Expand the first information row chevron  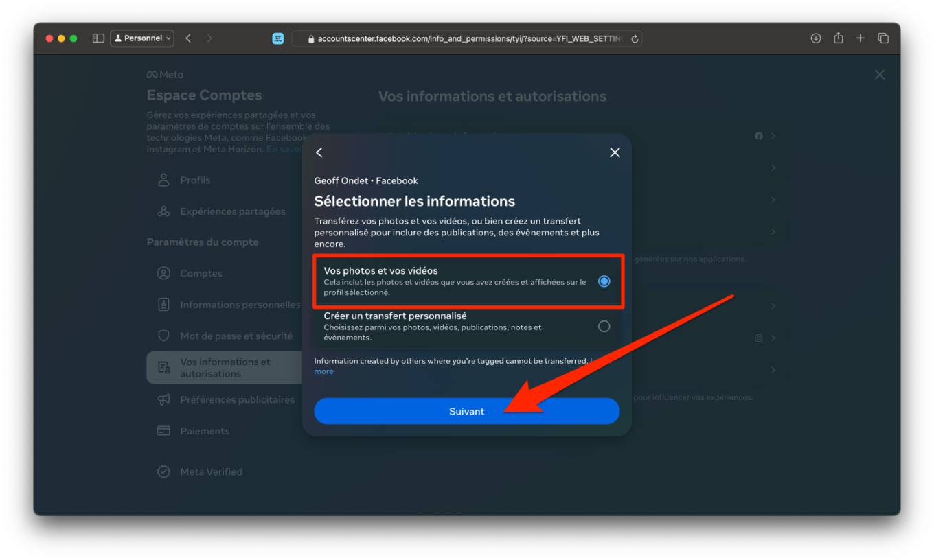[x=773, y=136]
